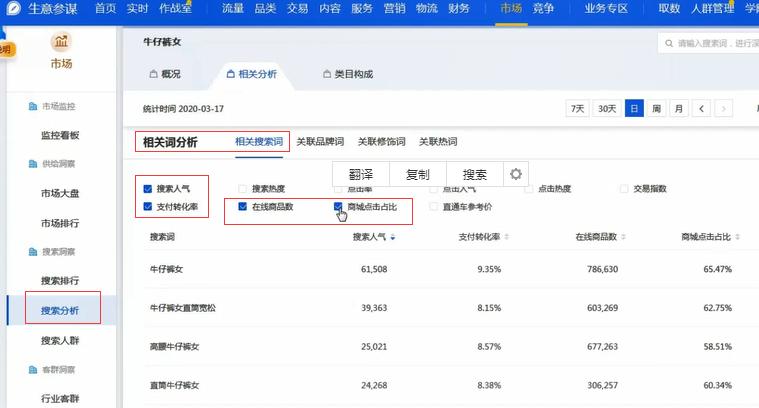The width and height of the screenshot is (759, 408).
Task: Open the 交易 menu
Action: coord(297,8)
